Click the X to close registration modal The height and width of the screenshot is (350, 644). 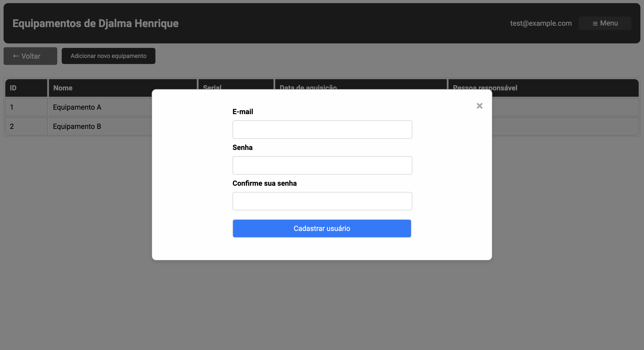(x=479, y=106)
